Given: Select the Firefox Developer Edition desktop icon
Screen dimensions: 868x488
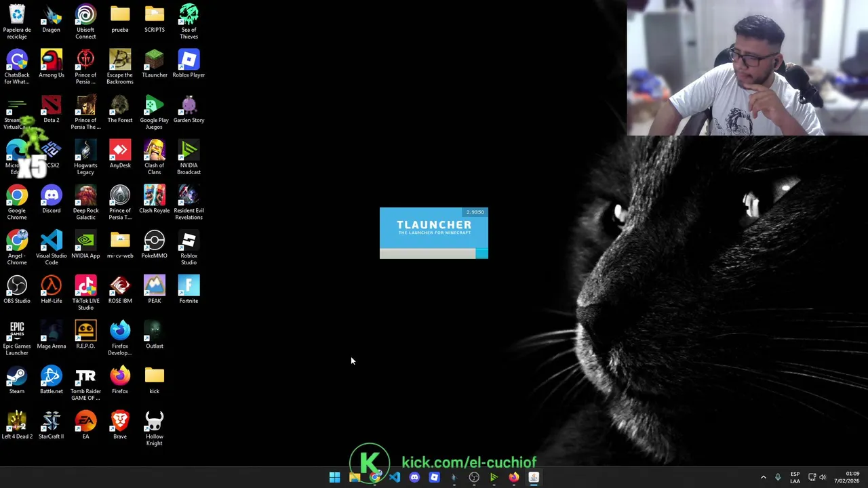Looking at the screenshot, I should coord(120,338).
